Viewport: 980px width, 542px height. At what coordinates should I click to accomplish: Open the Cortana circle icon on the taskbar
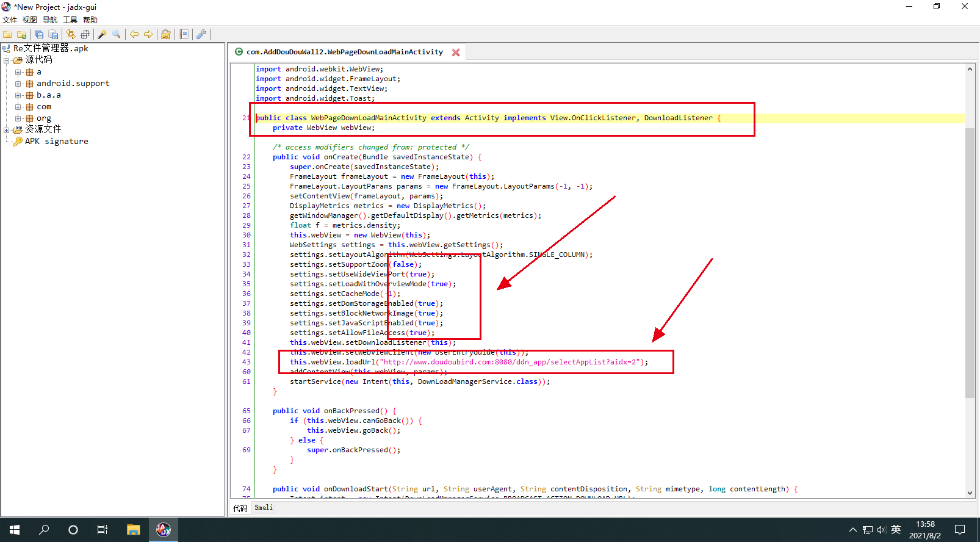pos(73,530)
